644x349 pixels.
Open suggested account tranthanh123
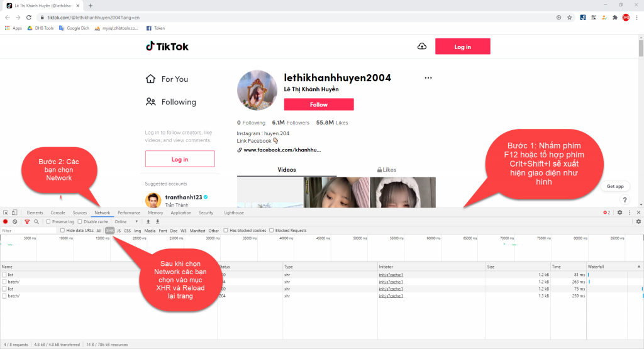pyautogui.click(x=177, y=201)
